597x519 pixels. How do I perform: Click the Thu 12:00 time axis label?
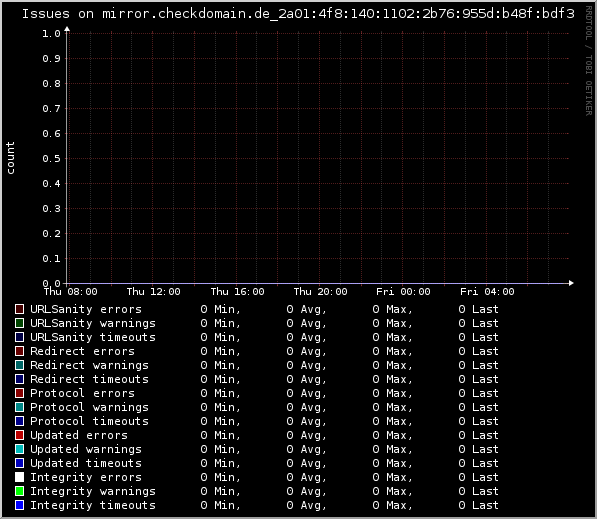click(x=153, y=292)
